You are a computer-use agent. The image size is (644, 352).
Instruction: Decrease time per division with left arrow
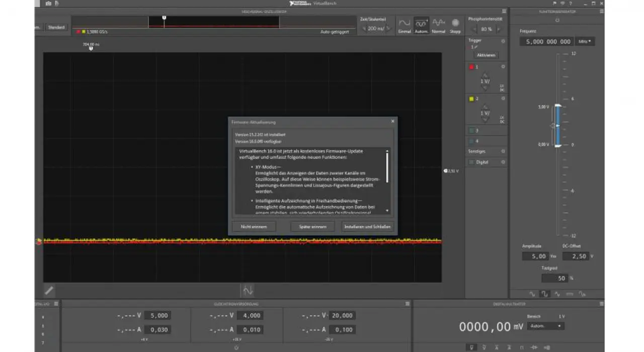click(x=364, y=29)
